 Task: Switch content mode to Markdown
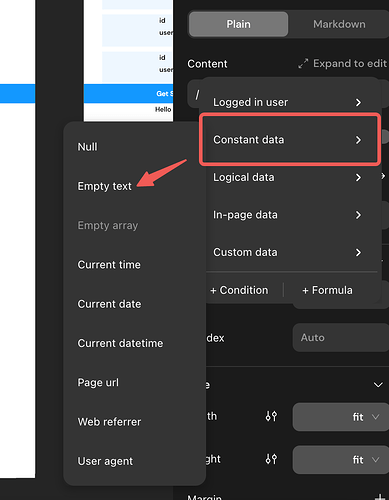click(339, 24)
